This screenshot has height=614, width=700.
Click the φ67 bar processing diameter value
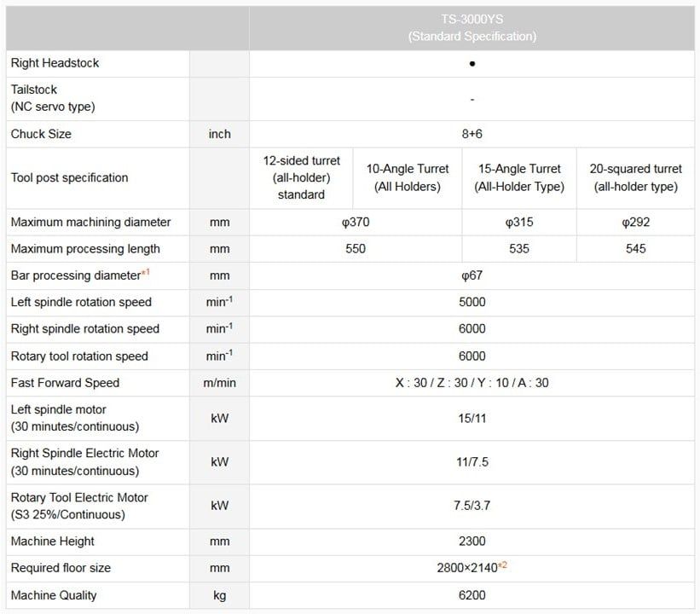click(471, 275)
